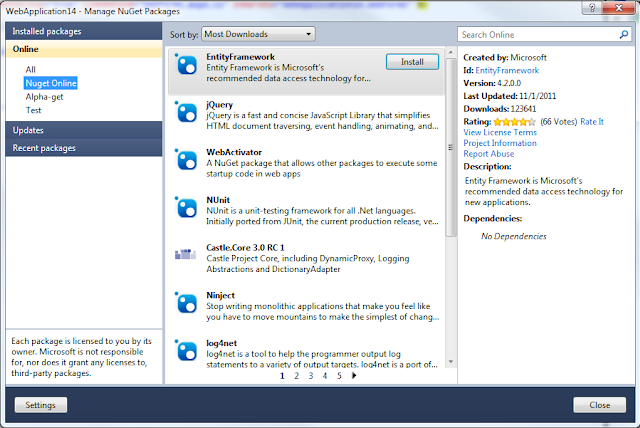
Task: Click the scrollbar up arrow
Action: (x=451, y=52)
